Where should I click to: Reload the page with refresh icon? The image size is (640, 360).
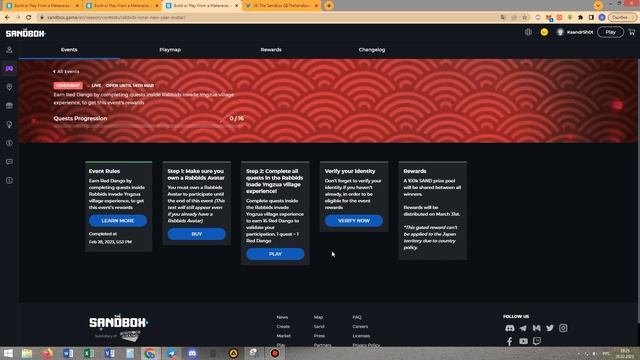[x=29, y=18]
